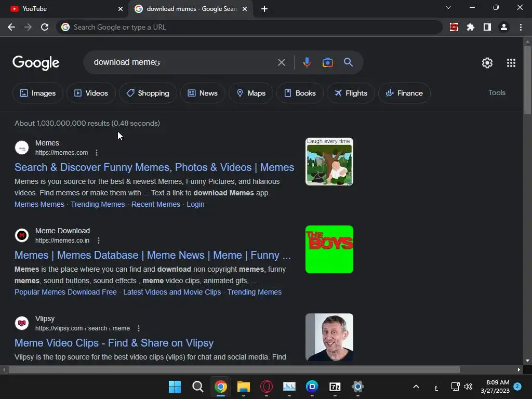This screenshot has height=399, width=532.
Task: Open the Recent Memes sitelink
Action: tap(156, 204)
